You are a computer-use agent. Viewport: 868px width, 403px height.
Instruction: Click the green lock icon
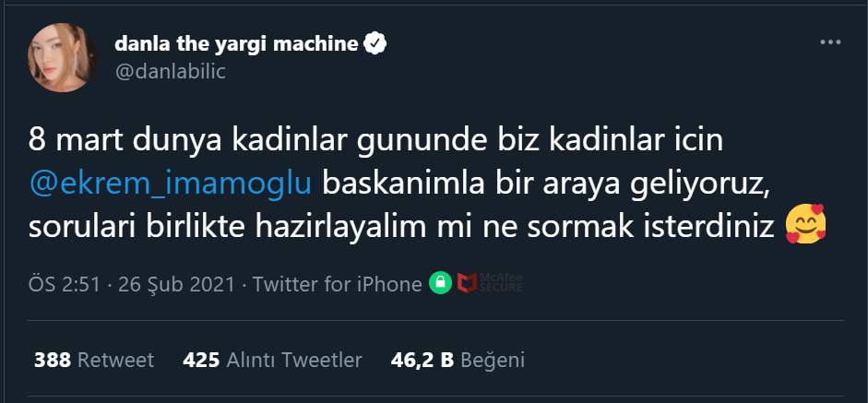[x=440, y=284]
